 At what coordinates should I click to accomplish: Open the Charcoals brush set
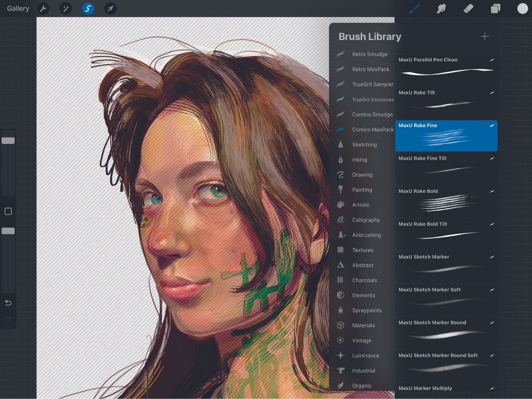tap(364, 280)
